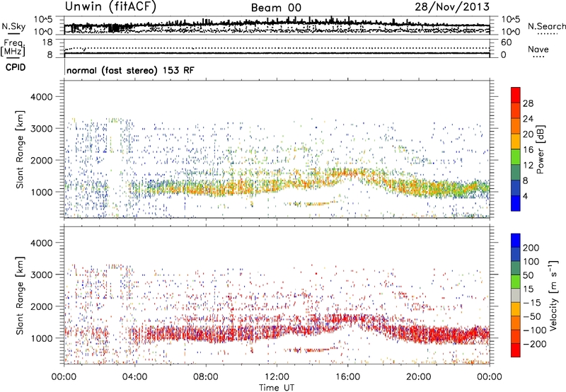Click '3000' on the power panel range axis
566x392 pixels.
coord(41,129)
